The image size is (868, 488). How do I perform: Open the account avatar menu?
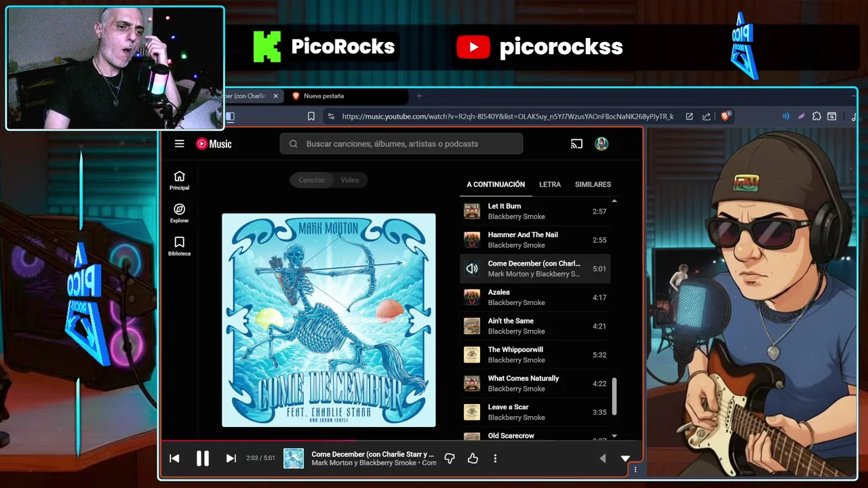click(x=601, y=144)
